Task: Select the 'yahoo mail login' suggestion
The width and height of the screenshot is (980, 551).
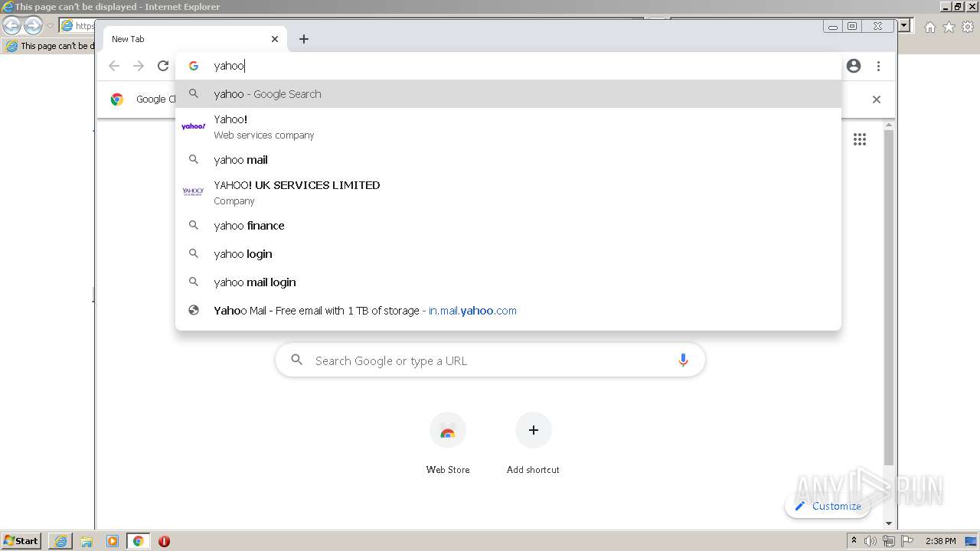Action: pyautogui.click(x=508, y=282)
